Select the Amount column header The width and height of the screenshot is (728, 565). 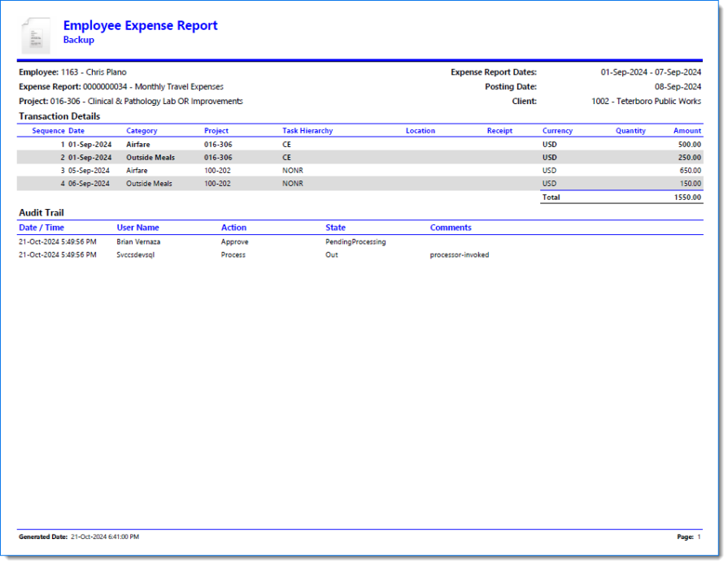(687, 131)
